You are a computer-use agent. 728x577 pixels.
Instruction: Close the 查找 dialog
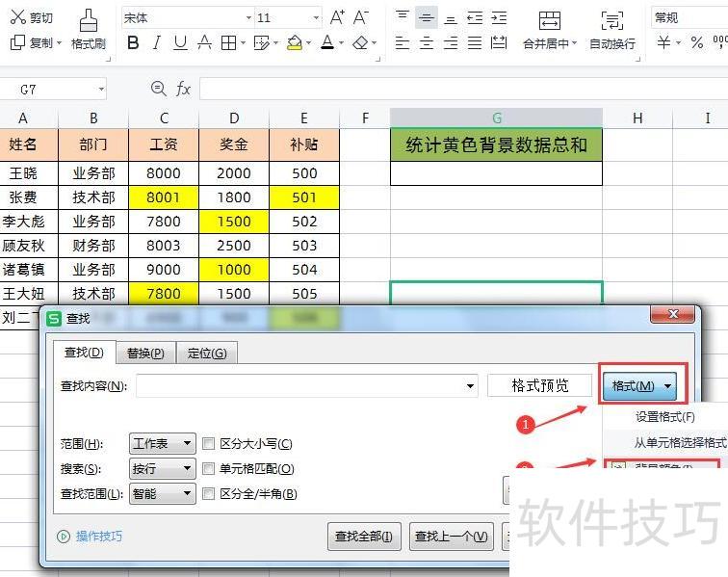673,315
